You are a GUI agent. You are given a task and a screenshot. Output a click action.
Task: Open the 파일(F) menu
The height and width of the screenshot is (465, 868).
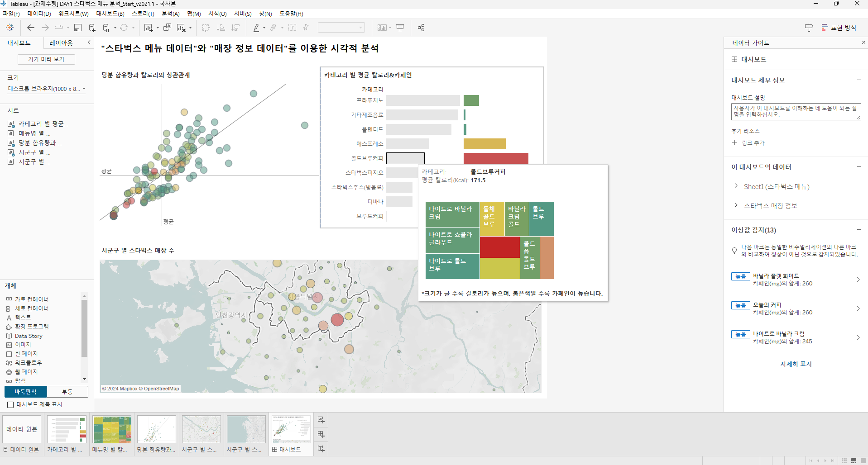point(11,14)
